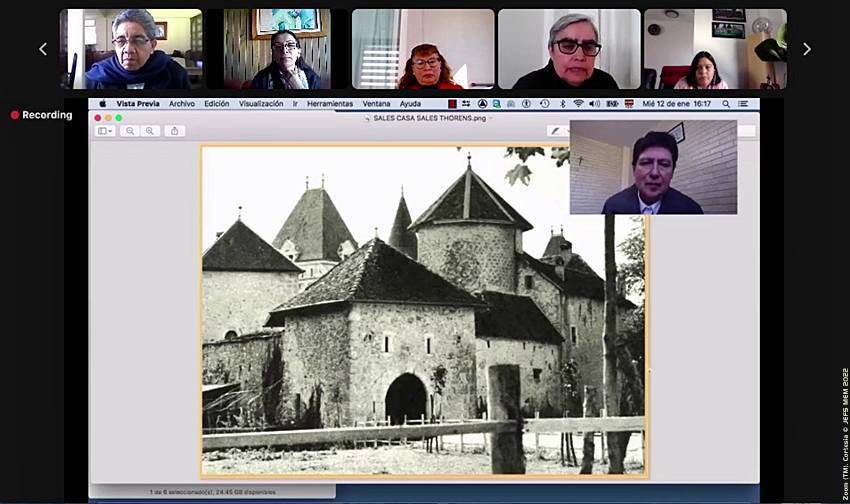The height and width of the screenshot is (504, 850).
Task: Open the Ventana menu
Action: pos(376,104)
